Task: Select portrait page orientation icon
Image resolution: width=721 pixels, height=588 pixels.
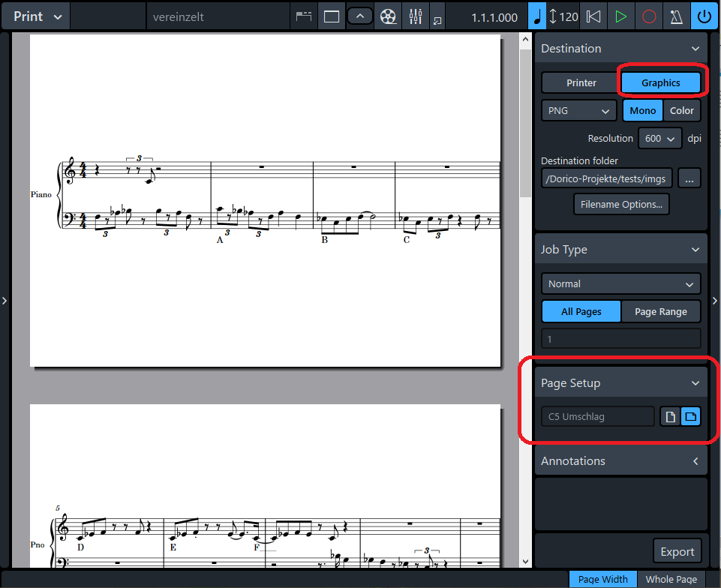Action: tap(671, 416)
